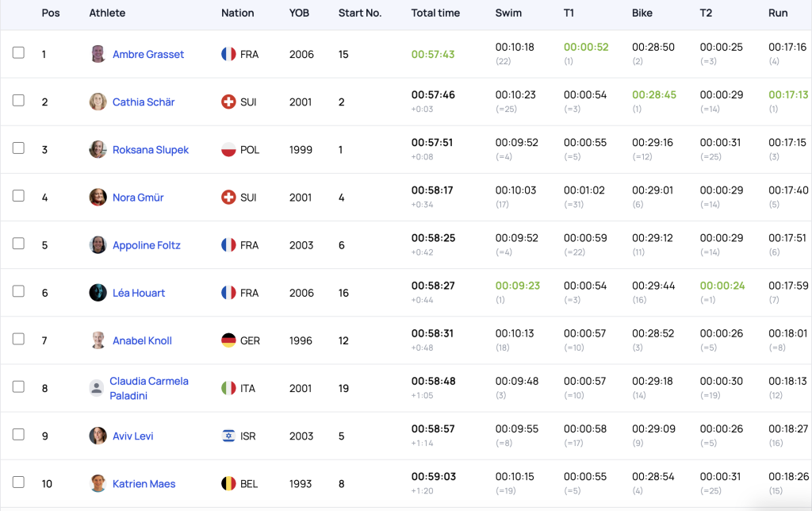Click the Poland flag icon next to POL
The height and width of the screenshot is (511, 812).
tap(228, 150)
